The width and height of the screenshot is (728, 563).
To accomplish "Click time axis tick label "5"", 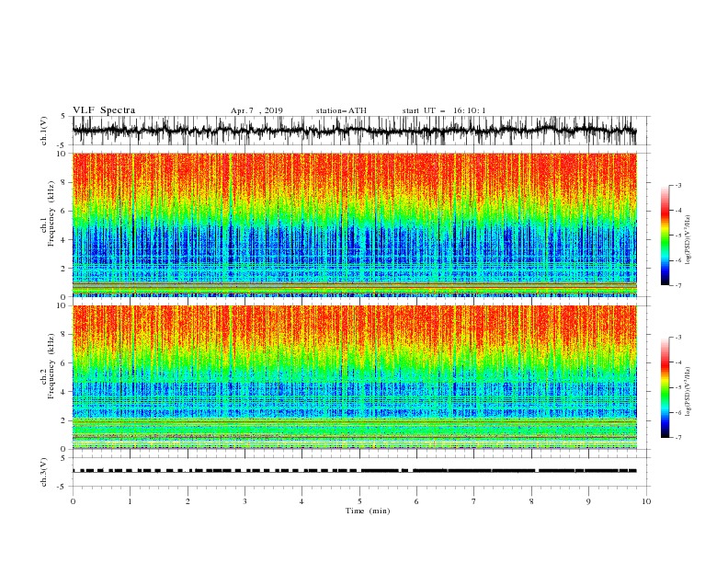I will pos(359,501).
